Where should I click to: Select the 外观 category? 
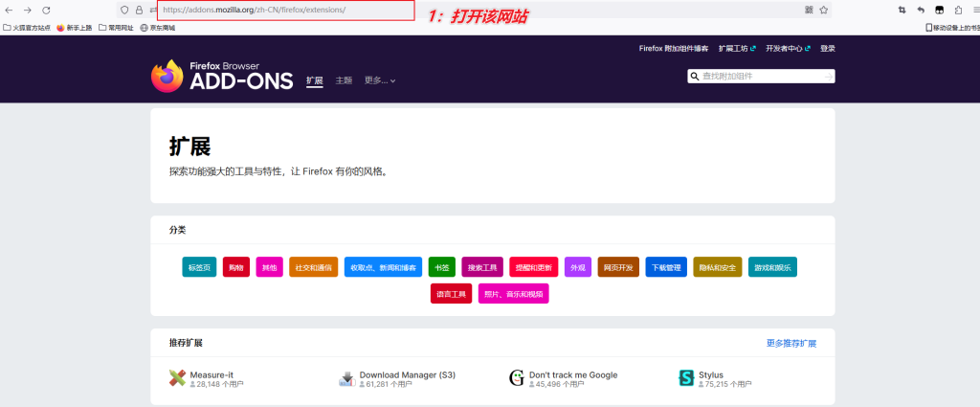pos(578,267)
